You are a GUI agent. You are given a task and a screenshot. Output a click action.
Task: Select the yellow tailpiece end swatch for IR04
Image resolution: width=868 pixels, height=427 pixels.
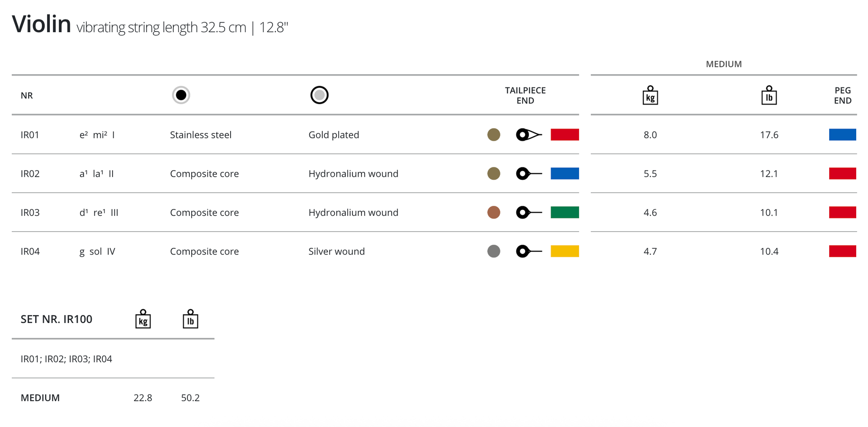(x=565, y=251)
